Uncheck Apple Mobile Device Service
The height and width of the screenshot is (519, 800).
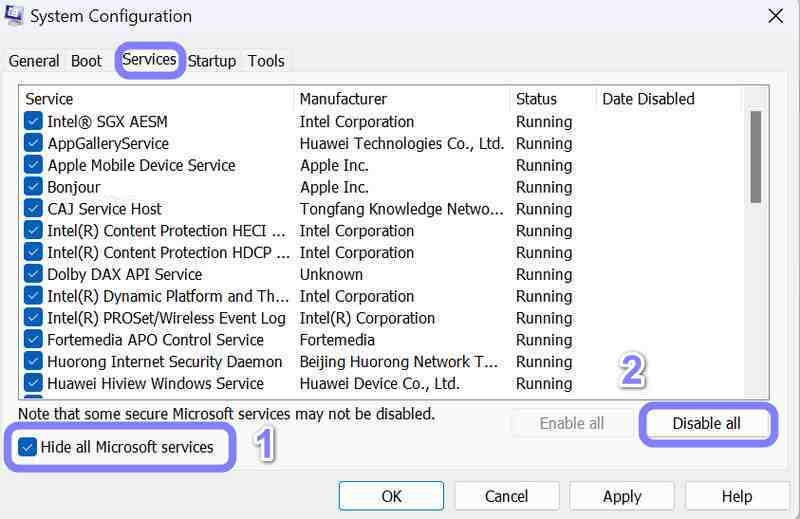point(33,166)
